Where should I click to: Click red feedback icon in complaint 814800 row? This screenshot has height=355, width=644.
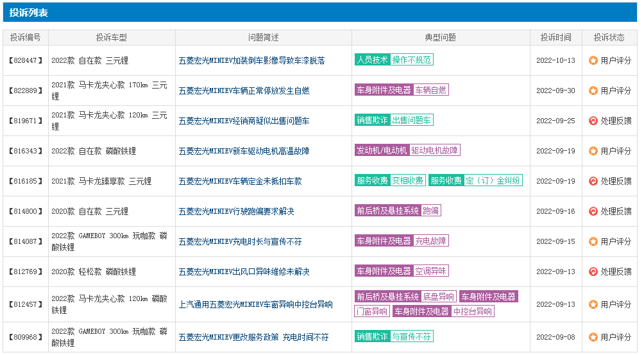pos(593,211)
